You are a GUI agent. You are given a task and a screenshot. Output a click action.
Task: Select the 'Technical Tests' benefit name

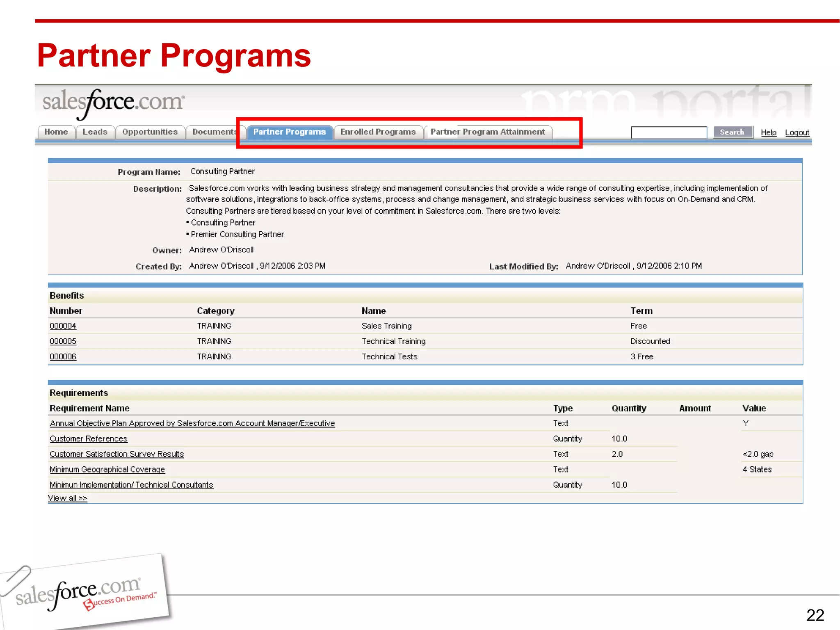coord(390,357)
